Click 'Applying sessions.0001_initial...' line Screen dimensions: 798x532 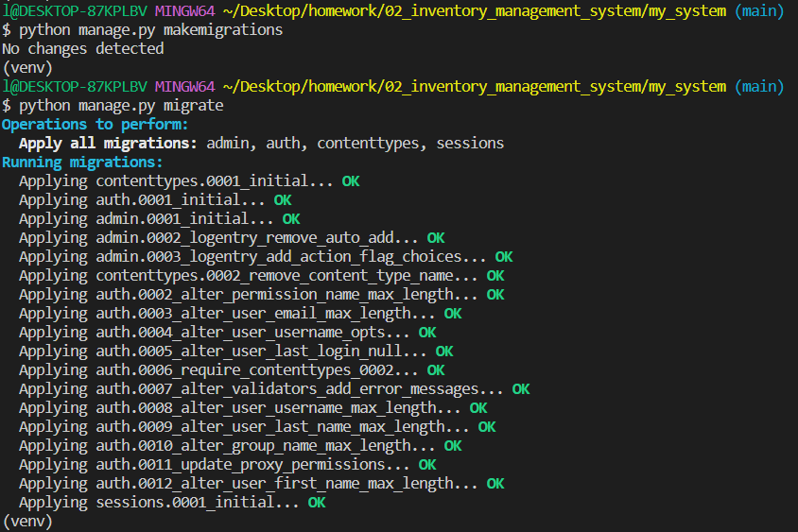(x=172, y=502)
